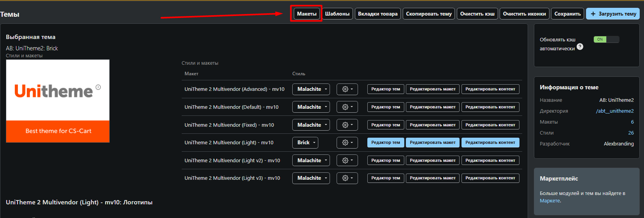The height and width of the screenshot is (218, 644).
Task: Open gear menu for Multivendor (Light v3)
Action: click(347, 178)
